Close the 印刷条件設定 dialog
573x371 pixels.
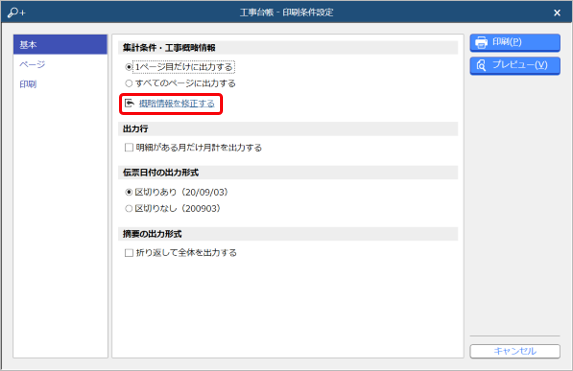pos(557,13)
